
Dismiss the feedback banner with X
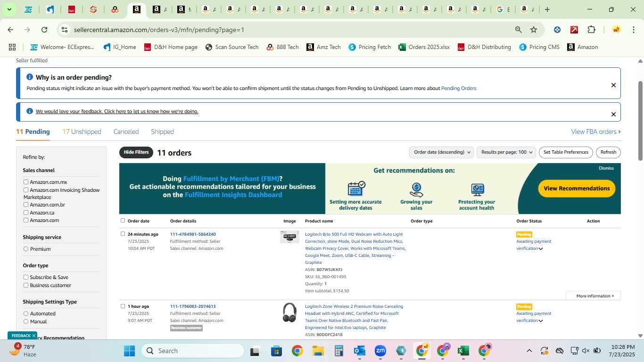613,114
